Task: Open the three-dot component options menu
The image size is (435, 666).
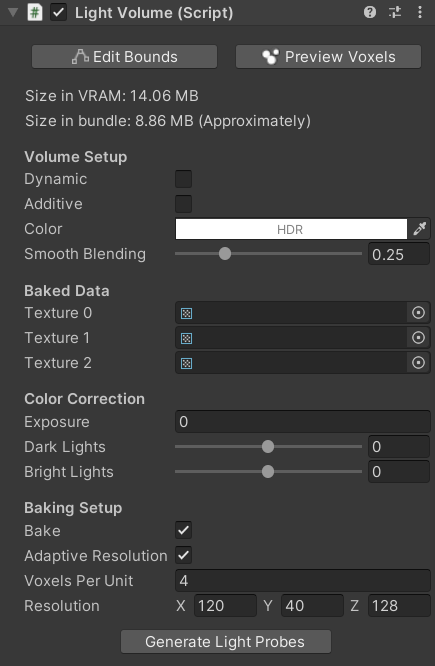Action: point(420,12)
